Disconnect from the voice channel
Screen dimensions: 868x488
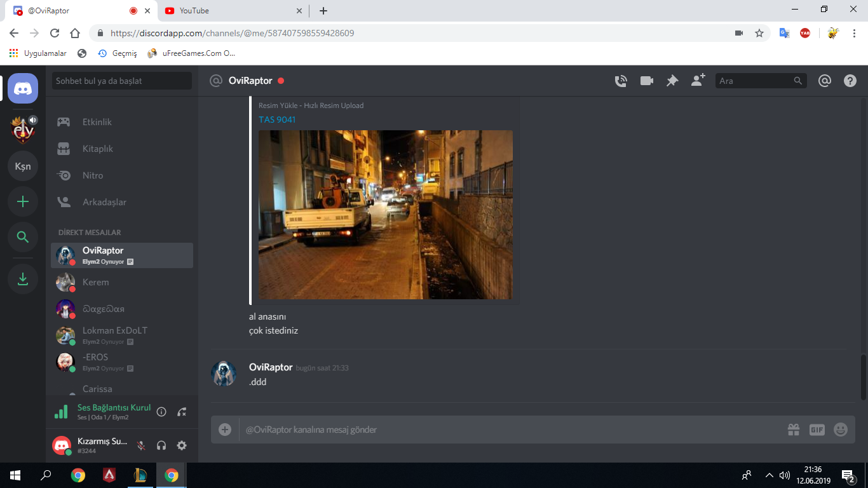(x=182, y=412)
